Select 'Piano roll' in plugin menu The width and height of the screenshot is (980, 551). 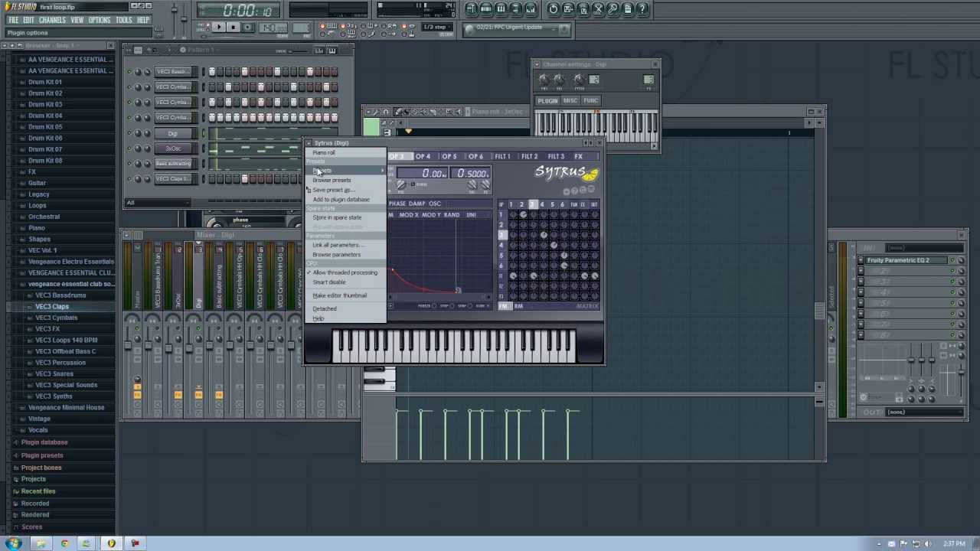pos(346,152)
